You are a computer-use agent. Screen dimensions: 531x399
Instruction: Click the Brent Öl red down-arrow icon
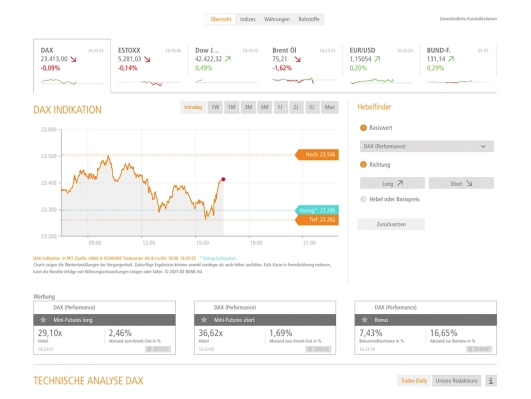pyautogui.click(x=297, y=59)
